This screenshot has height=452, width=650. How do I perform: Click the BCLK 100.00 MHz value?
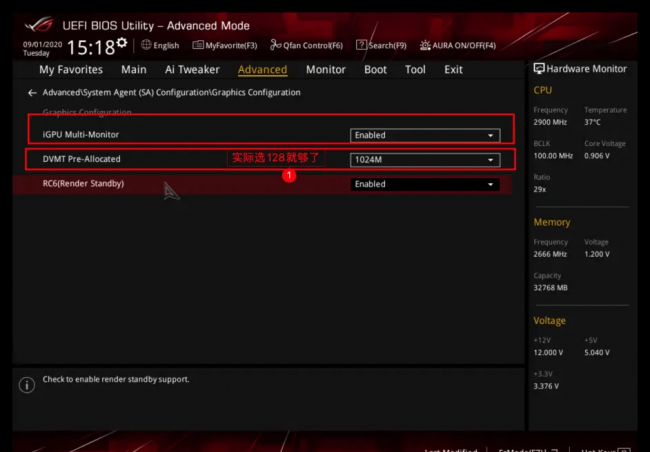553,156
